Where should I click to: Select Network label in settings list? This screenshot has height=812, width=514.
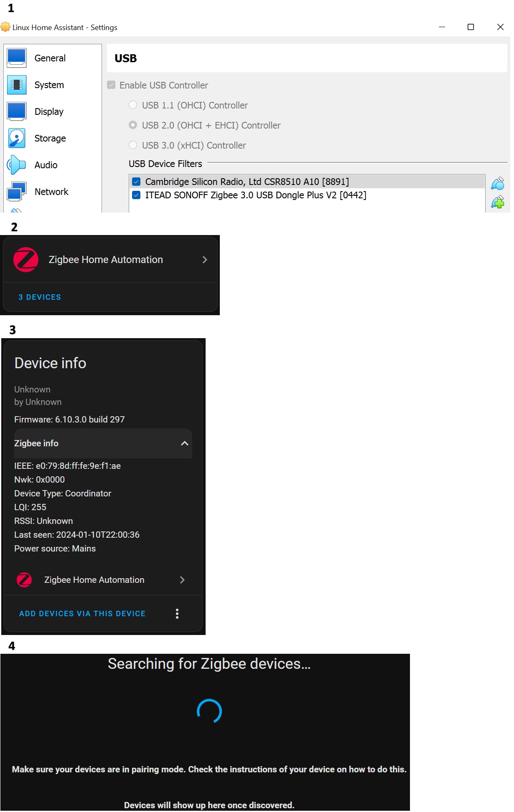[51, 192]
